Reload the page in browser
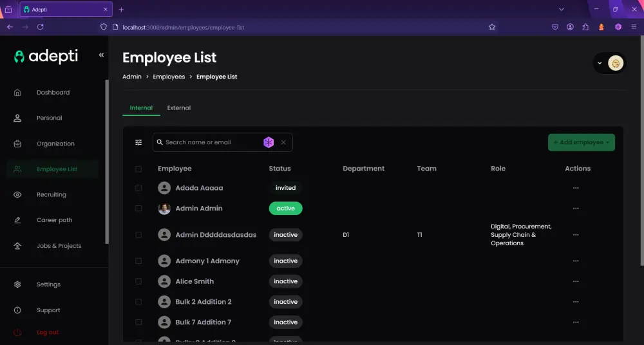Viewport: 644px width, 345px height. click(40, 26)
